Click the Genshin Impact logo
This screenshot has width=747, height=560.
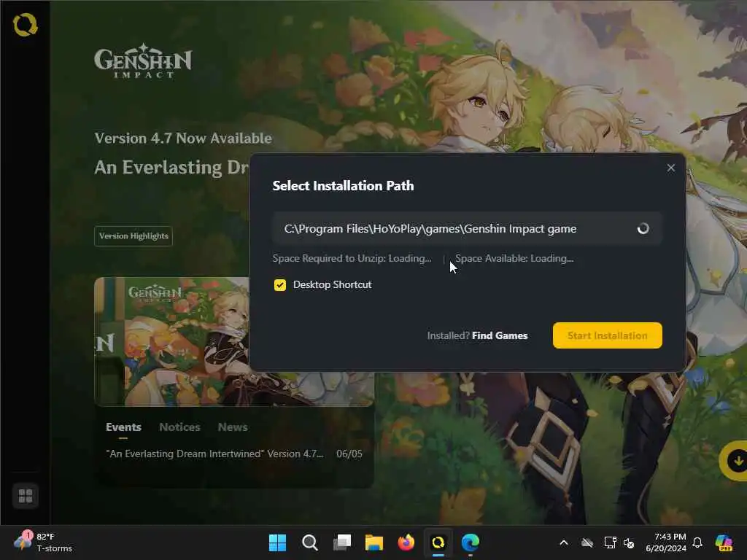click(143, 61)
